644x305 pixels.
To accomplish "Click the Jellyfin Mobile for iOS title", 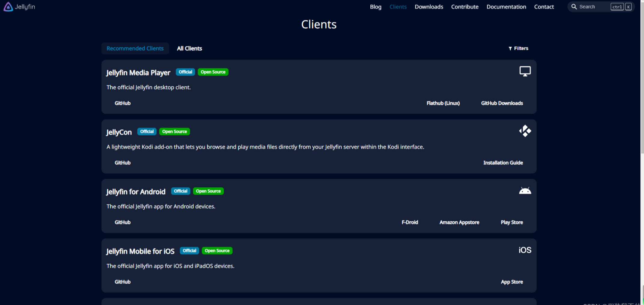I will click(x=140, y=251).
